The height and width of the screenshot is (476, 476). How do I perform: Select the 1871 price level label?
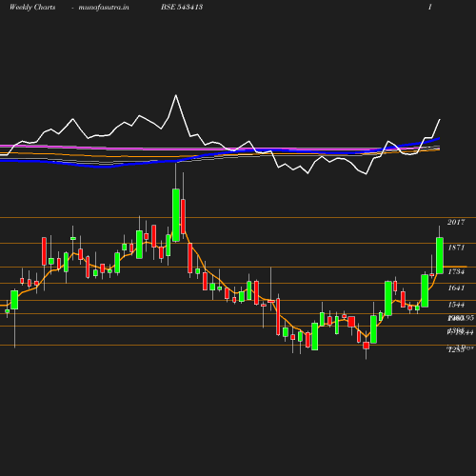(456, 248)
